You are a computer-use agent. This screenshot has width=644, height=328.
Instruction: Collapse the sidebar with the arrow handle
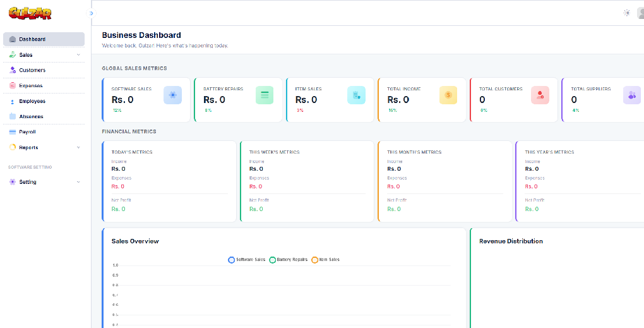(92, 13)
